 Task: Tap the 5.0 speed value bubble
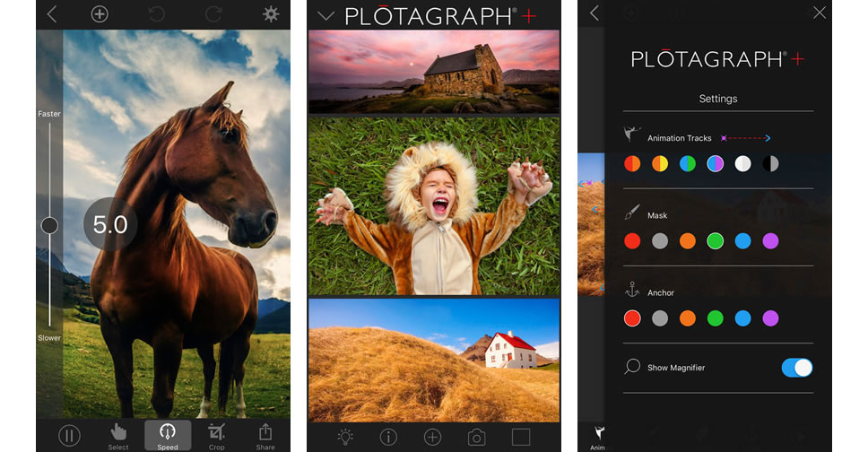[110, 224]
